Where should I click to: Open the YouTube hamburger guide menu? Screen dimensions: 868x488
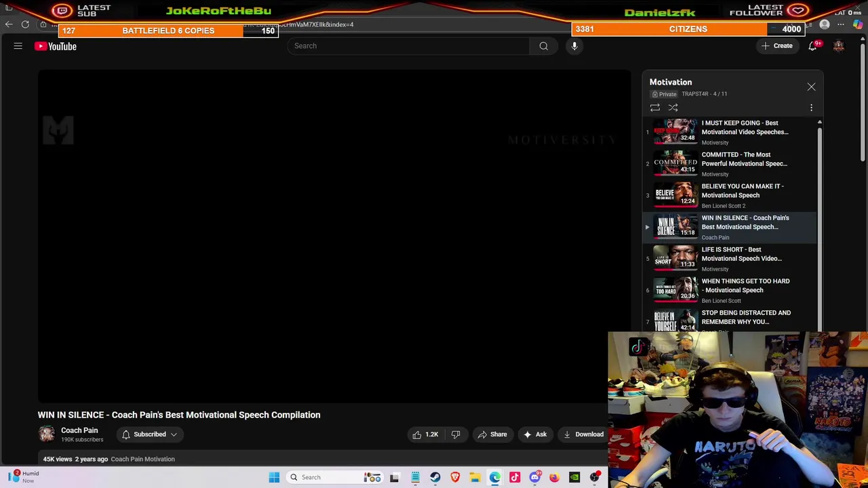18,46
